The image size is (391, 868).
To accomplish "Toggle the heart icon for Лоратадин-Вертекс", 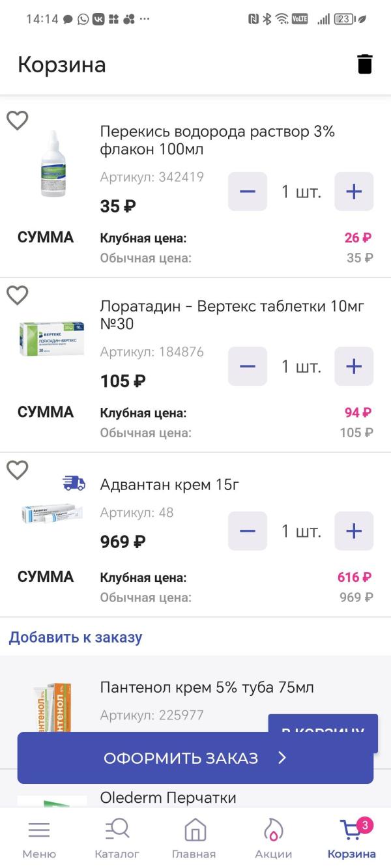I will [18, 295].
